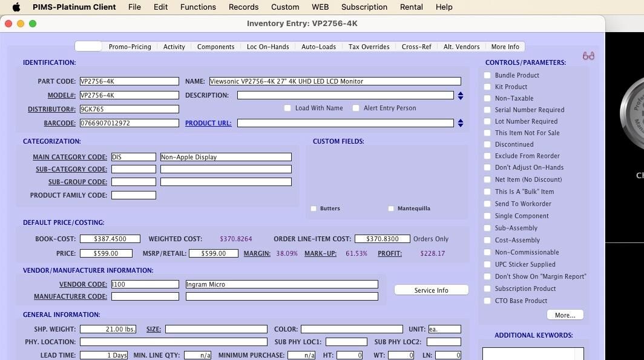Click the MARGIN label

point(257,253)
